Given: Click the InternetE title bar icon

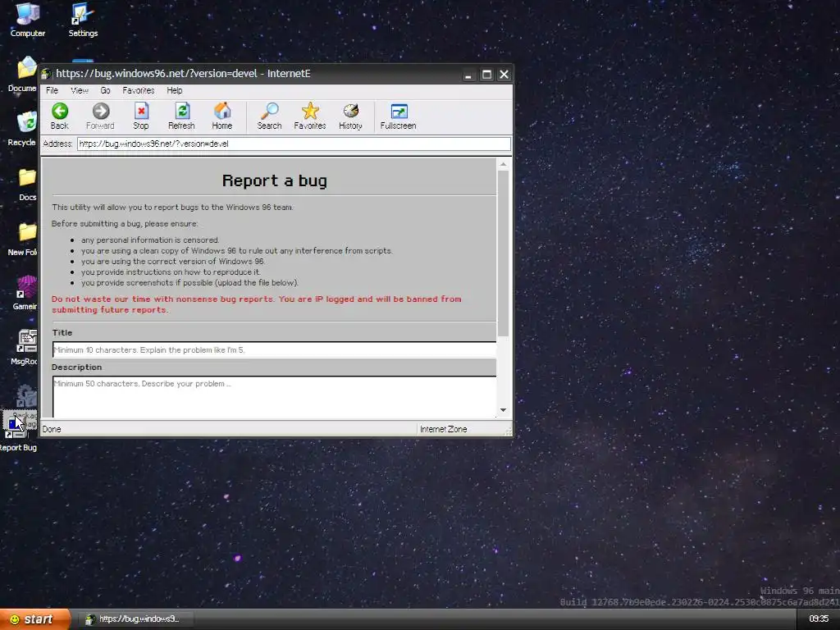Looking at the screenshot, I should [x=47, y=74].
